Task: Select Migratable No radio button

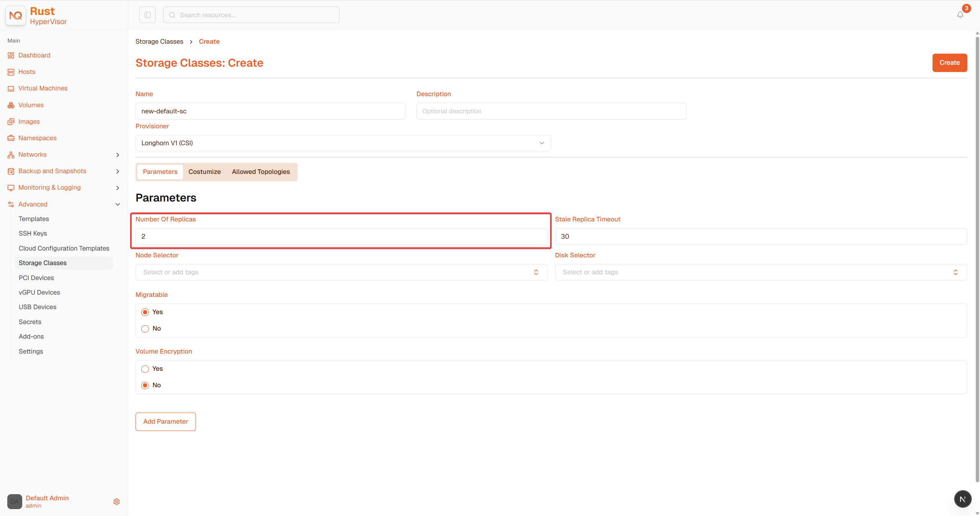Action: pyautogui.click(x=145, y=329)
